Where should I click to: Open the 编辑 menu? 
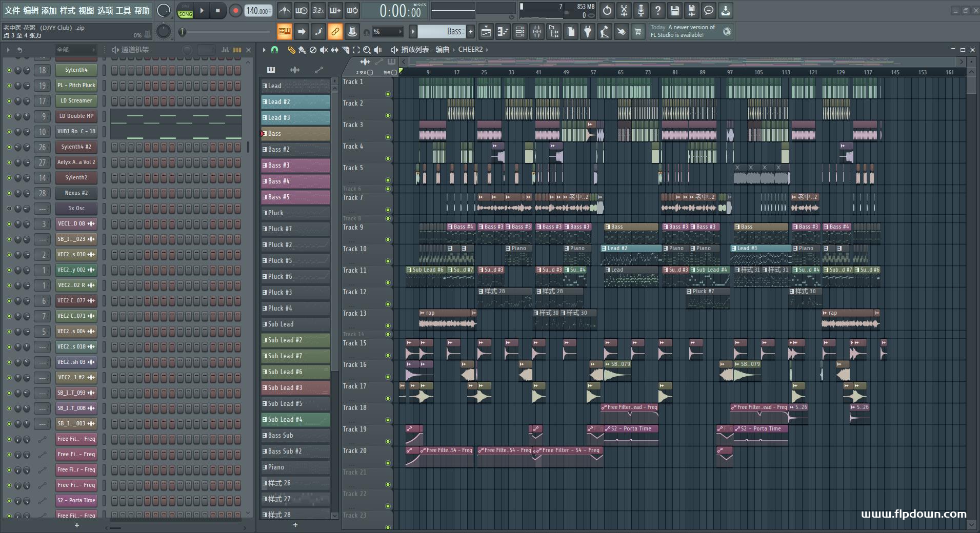(31, 10)
